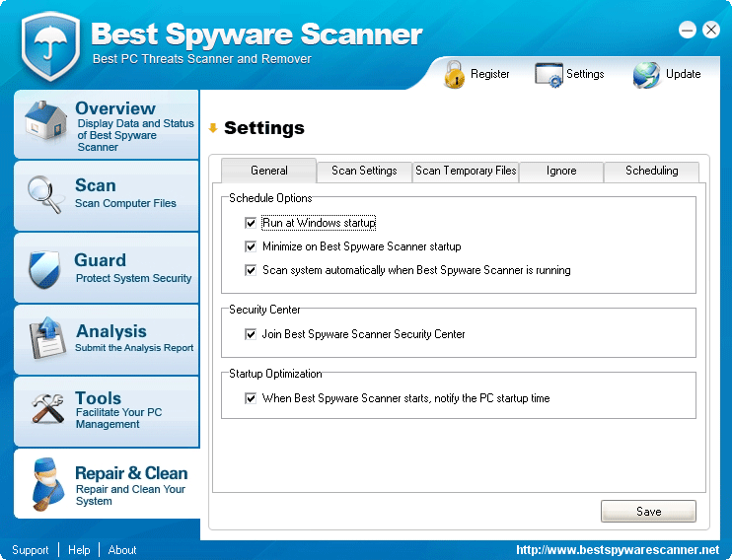Click the orange arrow beside Settings heading
The height and width of the screenshot is (560, 732).
[213, 128]
